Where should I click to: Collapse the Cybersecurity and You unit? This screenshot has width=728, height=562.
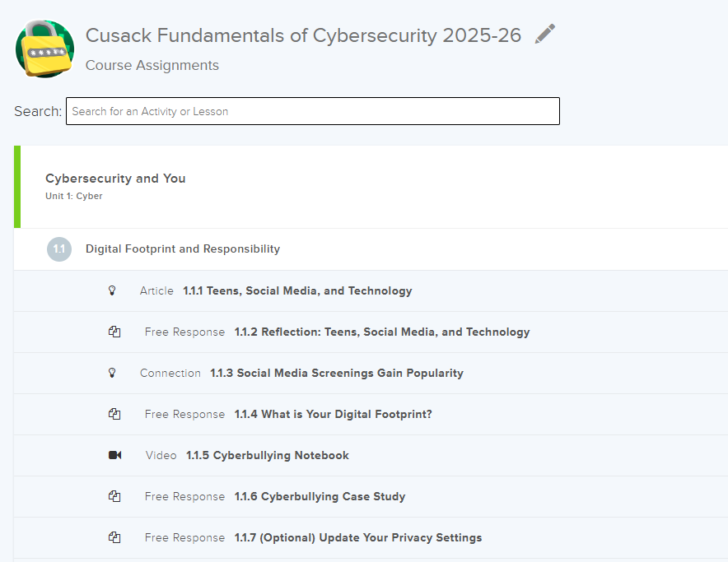[x=115, y=179]
